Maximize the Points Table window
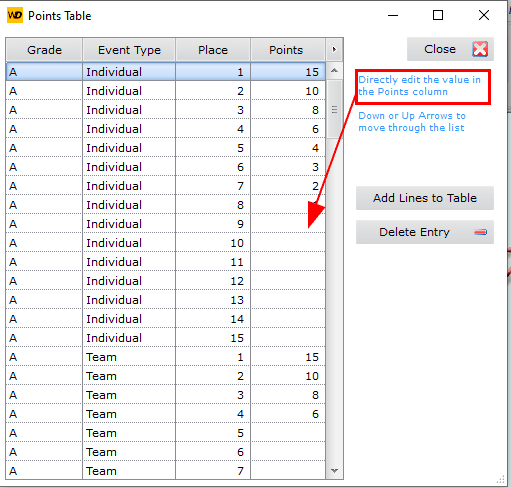 (438, 15)
